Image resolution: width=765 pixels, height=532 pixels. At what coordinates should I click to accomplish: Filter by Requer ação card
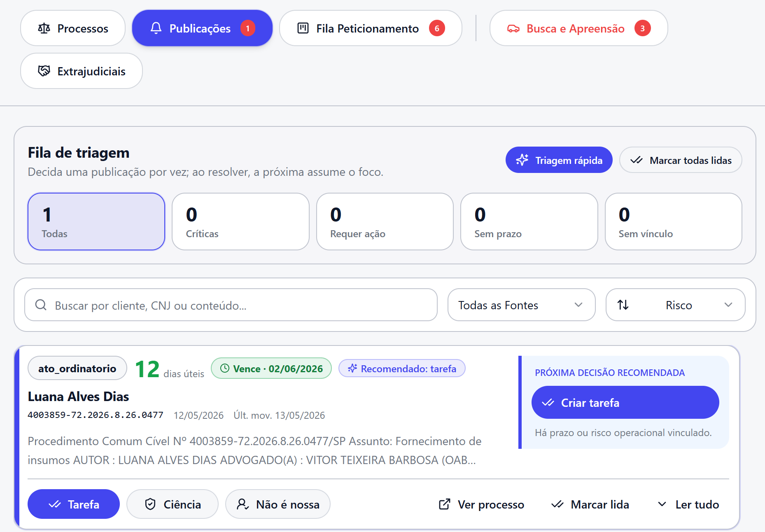(x=385, y=222)
